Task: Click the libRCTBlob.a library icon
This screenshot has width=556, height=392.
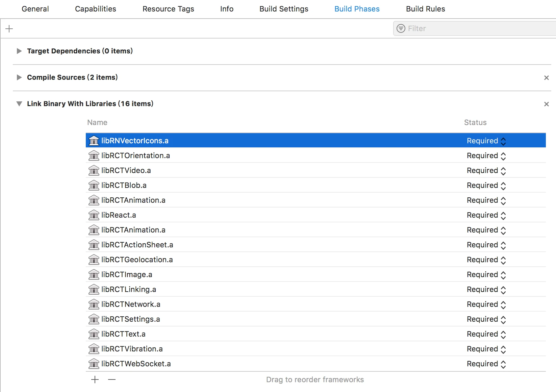Action: pos(94,185)
